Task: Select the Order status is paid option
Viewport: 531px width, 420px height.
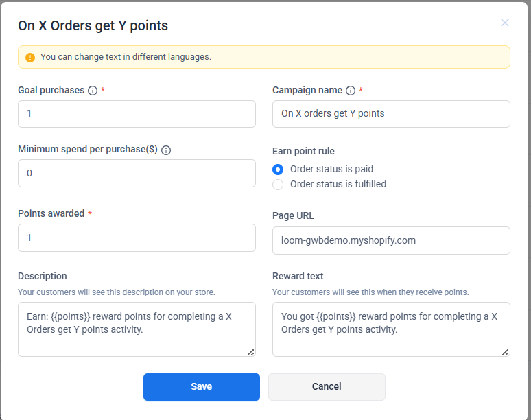Action: 278,169
